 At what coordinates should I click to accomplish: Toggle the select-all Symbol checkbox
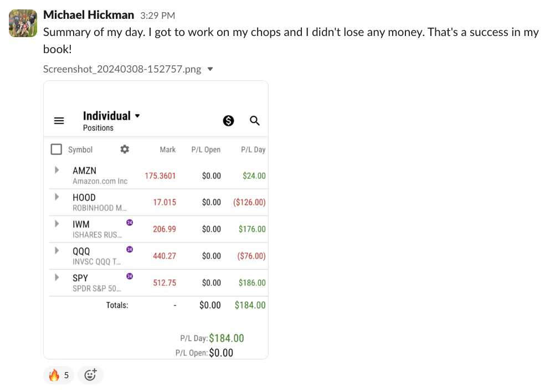click(x=56, y=149)
